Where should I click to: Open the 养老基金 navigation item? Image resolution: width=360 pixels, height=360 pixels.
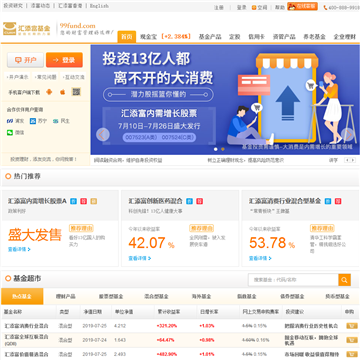point(314,37)
